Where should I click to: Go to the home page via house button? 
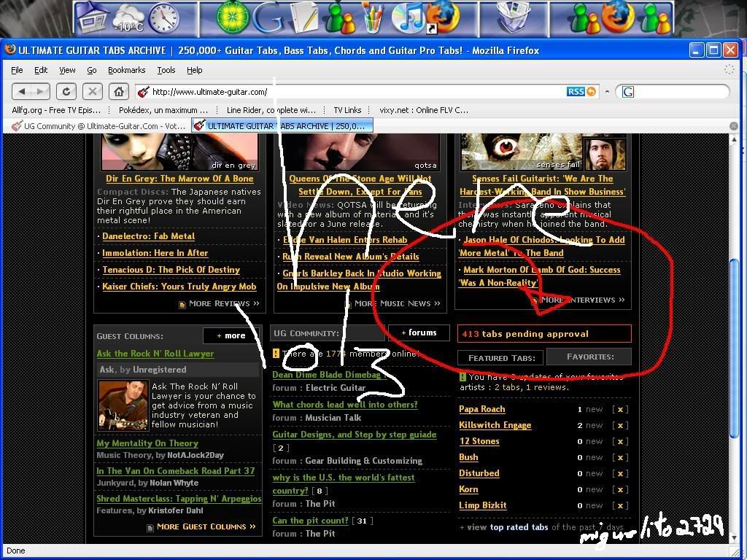pyautogui.click(x=119, y=91)
